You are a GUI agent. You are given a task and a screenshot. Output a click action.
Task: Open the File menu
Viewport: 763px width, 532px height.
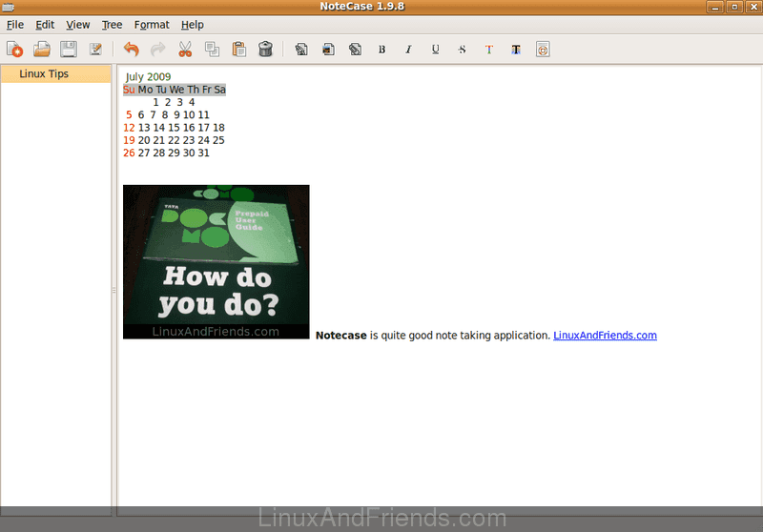point(15,25)
